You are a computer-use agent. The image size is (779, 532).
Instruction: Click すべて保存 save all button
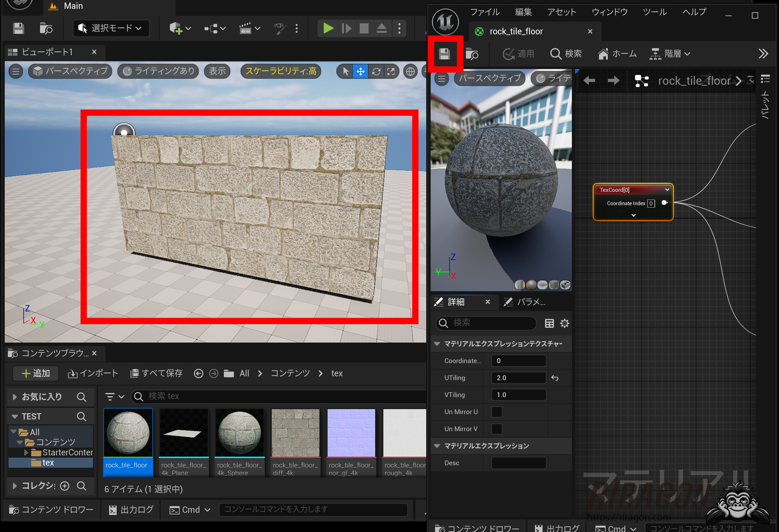pos(157,373)
